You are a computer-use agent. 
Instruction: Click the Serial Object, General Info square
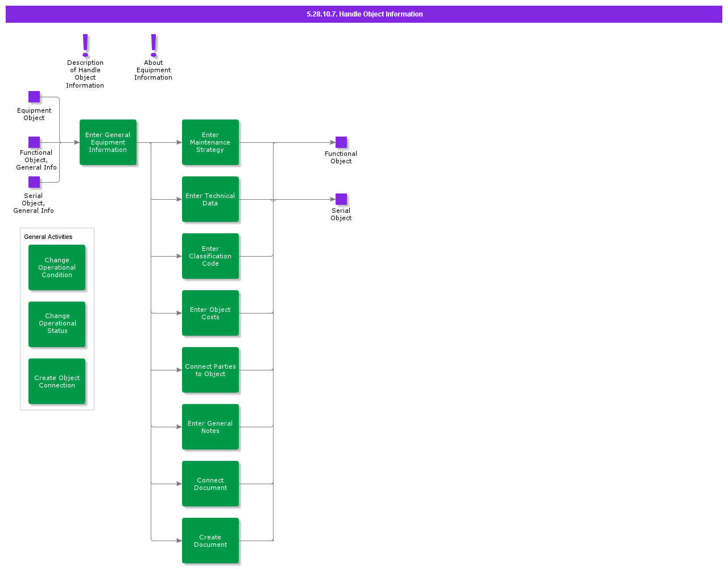pyautogui.click(x=34, y=182)
